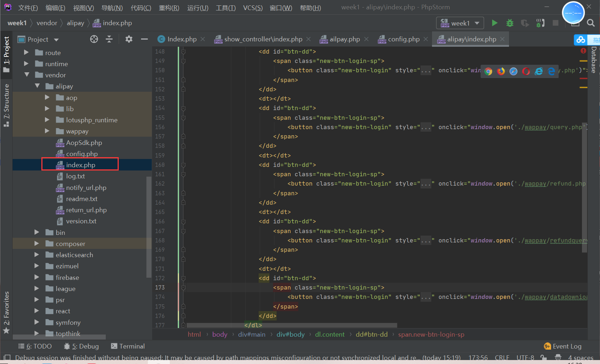This screenshot has height=364, width=600.
Task: Collapse the vendor folder
Action: pyautogui.click(x=27, y=75)
